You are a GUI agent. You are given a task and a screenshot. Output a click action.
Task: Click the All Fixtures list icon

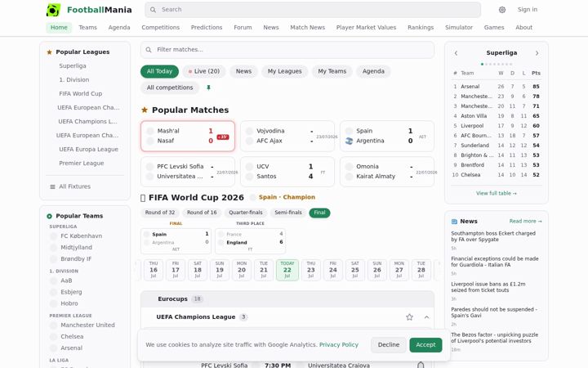coord(52,186)
